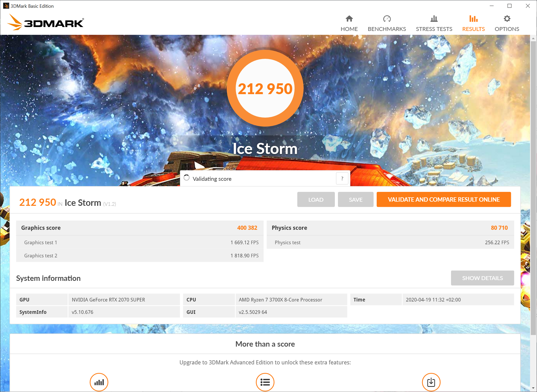537x392 pixels.
Task: Click Validate and Compare Result Online
Action: [444, 199]
